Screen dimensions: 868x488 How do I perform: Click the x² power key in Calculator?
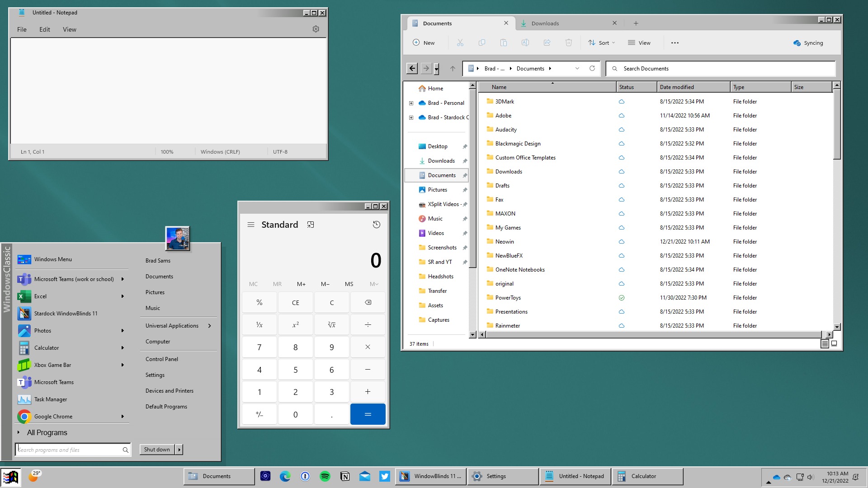pyautogui.click(x=295, y=324)
